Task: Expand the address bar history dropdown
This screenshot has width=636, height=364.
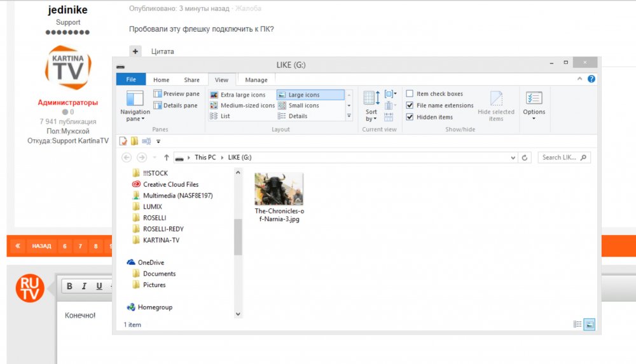Action: tap(514, 158)
